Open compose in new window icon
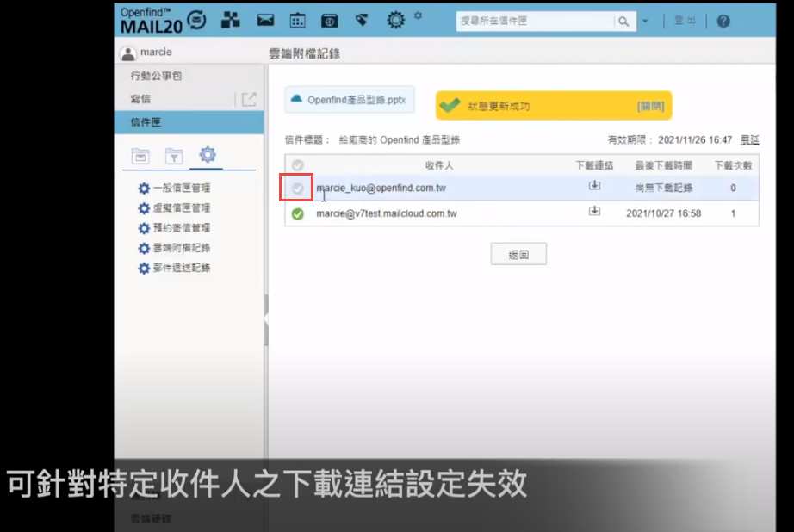This screenshot has width=794, height=532. tap(249, 99)
